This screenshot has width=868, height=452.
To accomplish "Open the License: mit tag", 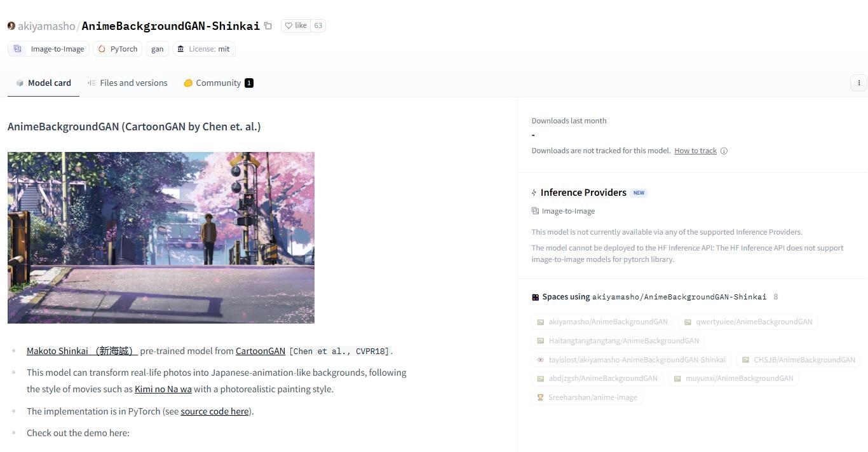I will (x=203, y=49).
